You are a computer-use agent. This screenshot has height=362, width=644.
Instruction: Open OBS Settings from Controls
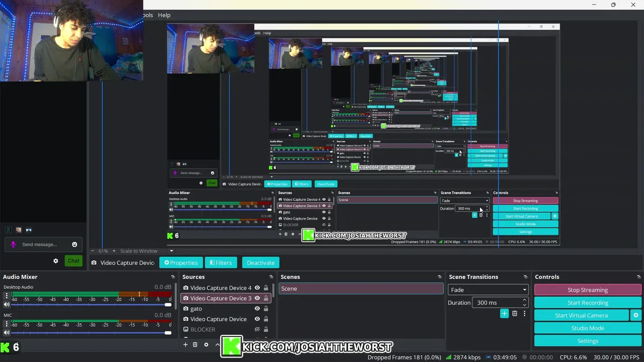(588, 341)
